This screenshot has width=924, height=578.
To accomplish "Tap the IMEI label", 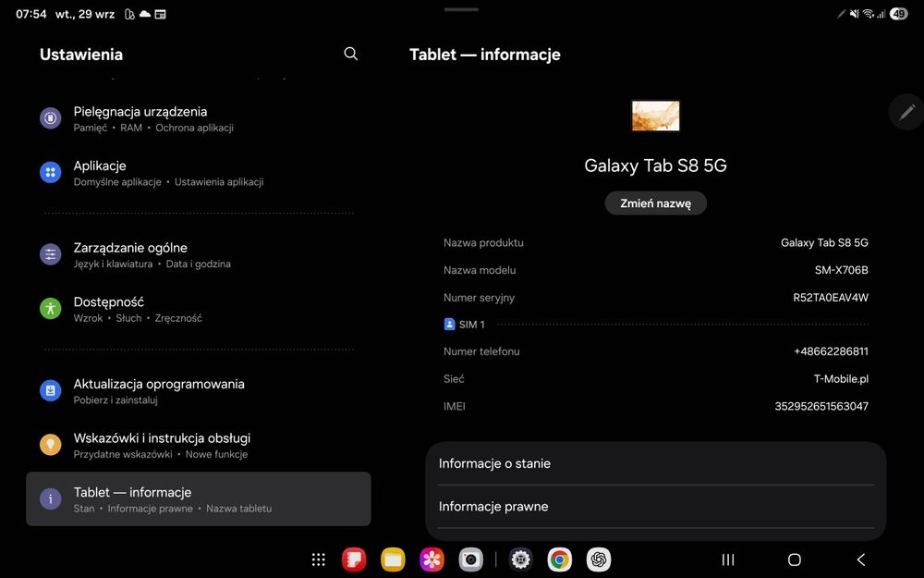I will [x=455, y=406].
